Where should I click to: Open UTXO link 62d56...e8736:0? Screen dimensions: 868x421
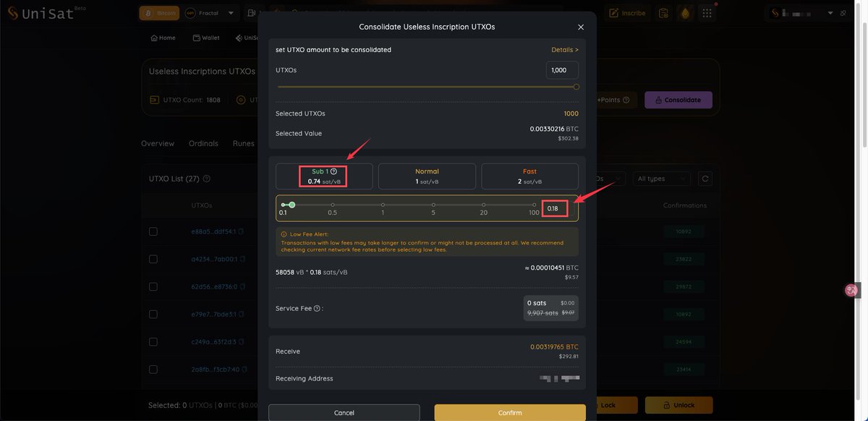pyautogui.click(x=214, y=286)
